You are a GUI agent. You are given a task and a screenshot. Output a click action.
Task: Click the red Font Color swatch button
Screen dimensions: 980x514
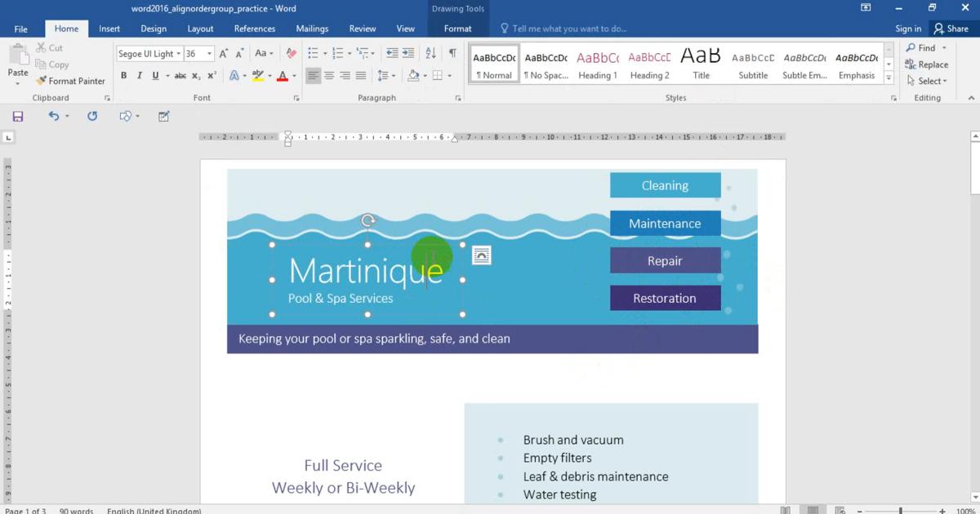pyautogui.click(x=282, y=76)
